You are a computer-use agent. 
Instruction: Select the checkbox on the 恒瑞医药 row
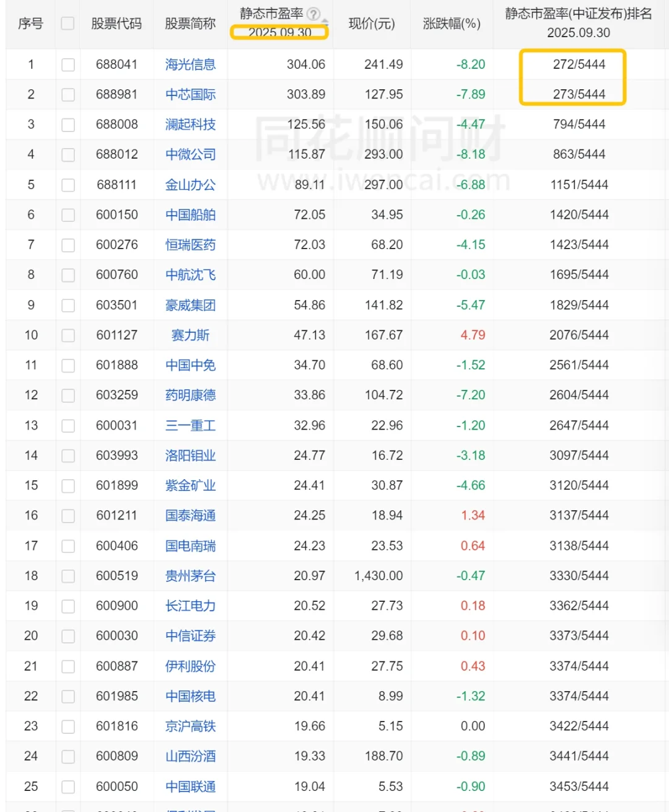pyautogui.click(x=68, y=245)
